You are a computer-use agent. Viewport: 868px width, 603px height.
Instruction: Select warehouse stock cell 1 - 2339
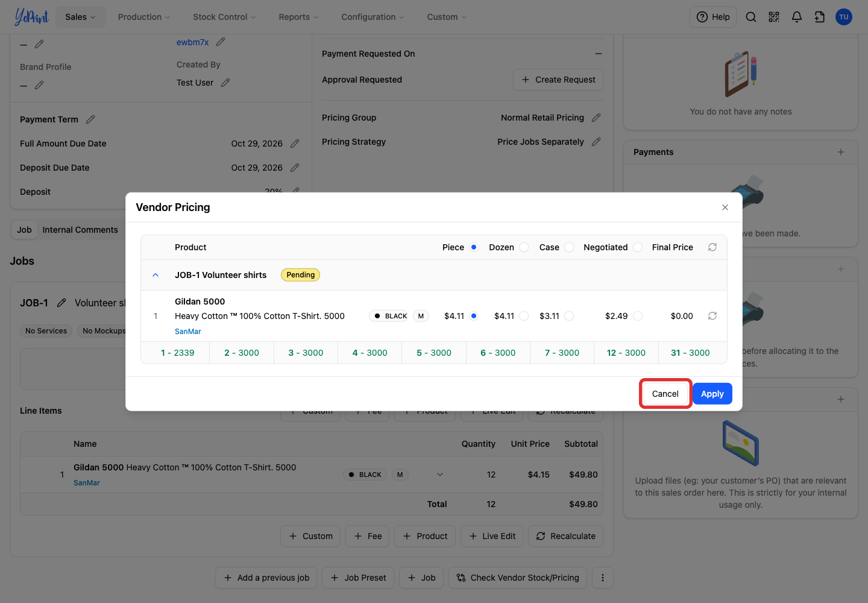(177, 353)
